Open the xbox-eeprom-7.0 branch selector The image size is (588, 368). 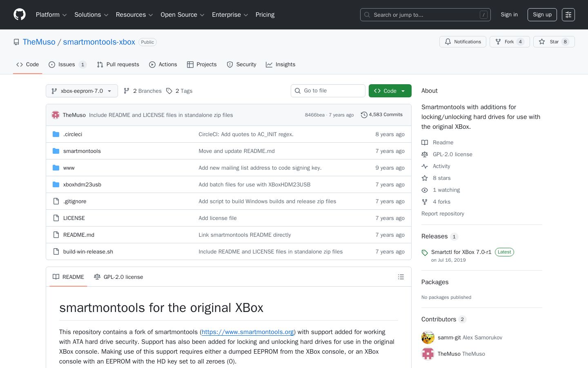point(82,91)
